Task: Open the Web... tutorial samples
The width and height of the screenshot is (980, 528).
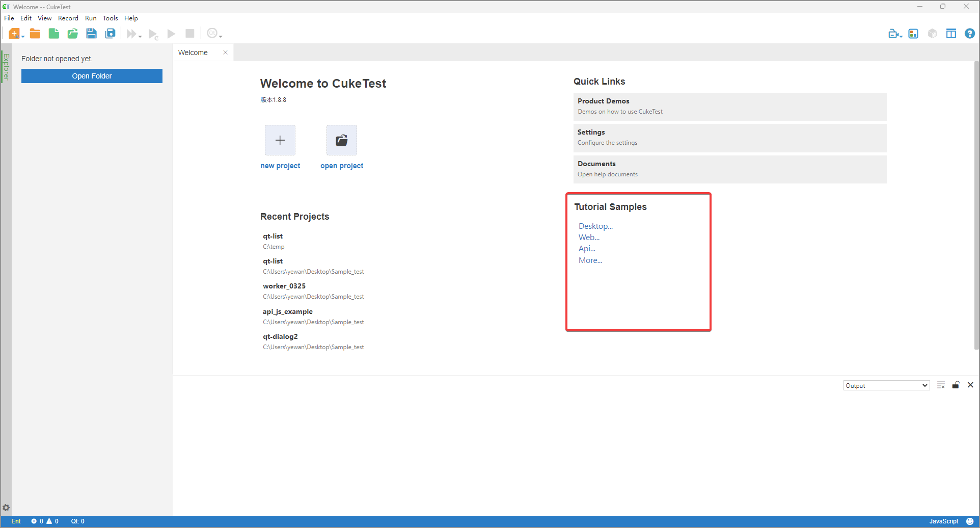Action: click(589, 237)
